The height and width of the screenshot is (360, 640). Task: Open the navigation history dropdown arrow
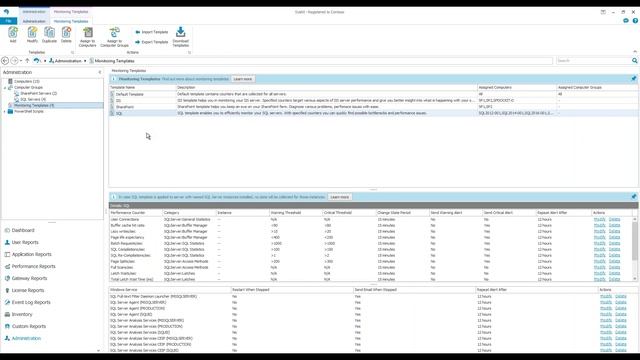tap(21, 61)
